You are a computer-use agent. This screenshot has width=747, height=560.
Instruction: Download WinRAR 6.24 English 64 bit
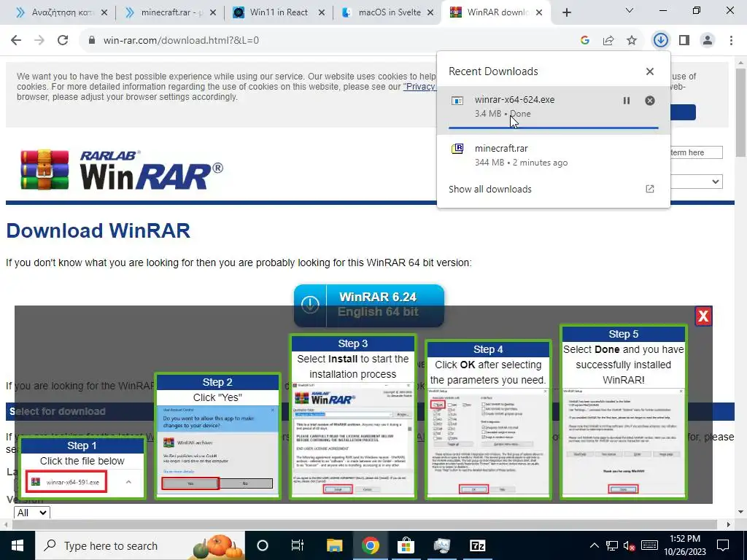click(x=368, y=306)
